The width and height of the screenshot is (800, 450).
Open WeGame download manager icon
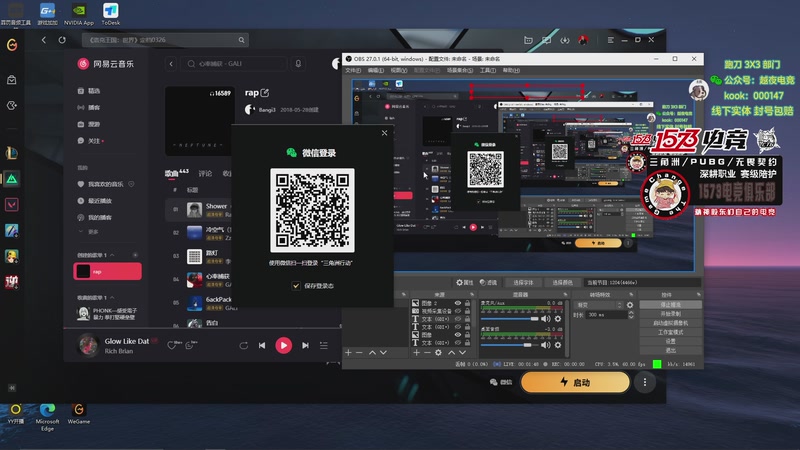565,40
